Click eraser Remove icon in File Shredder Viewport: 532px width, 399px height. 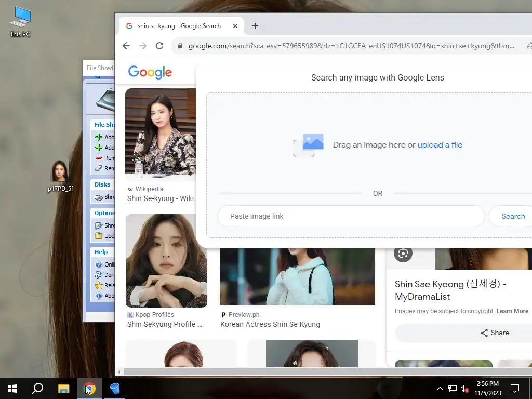point(99,168)
